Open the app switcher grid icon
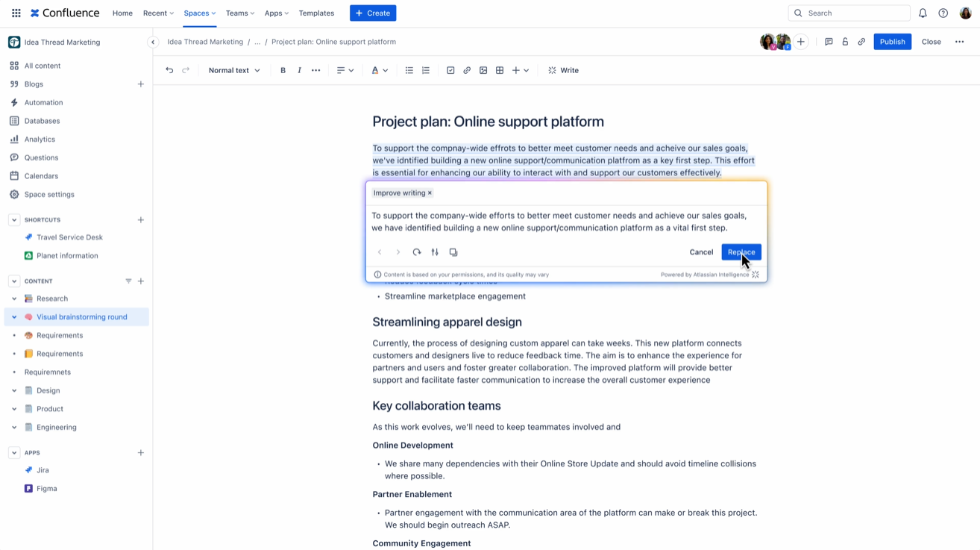Screen dimensions: 980x550 pyautogui.click(x=16, y=13)
